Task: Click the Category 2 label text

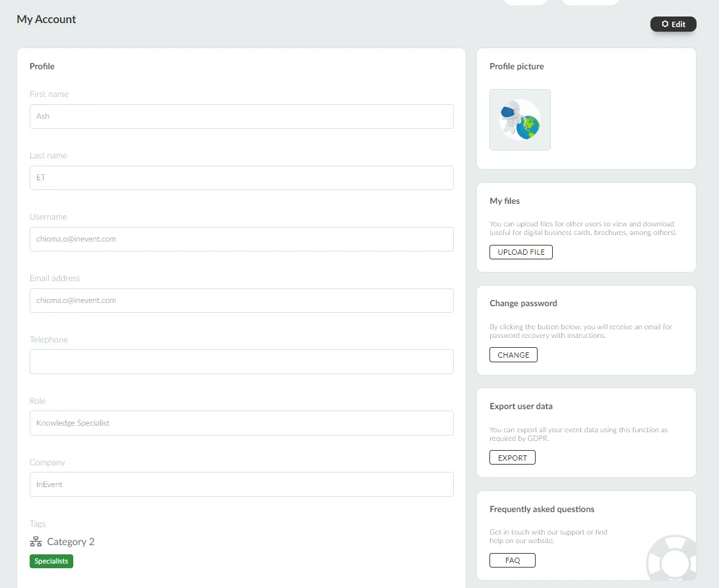Action: 71,542
